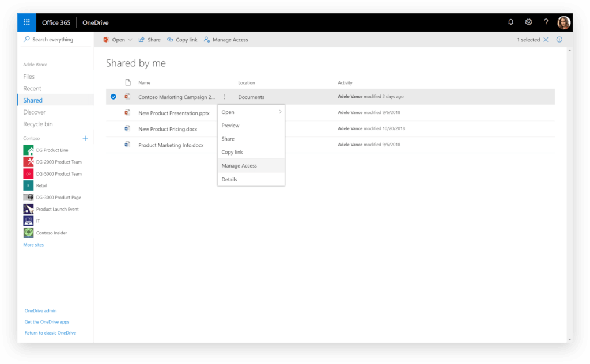590x364 pixels.
Task: Click the Word icon for Product Marketing Info
Action: pyautogui.click(x=127, y=145)
